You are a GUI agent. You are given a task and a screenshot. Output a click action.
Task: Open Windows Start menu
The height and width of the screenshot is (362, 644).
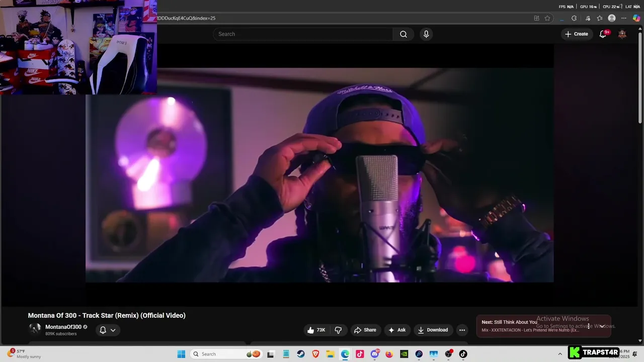point(181,354)
